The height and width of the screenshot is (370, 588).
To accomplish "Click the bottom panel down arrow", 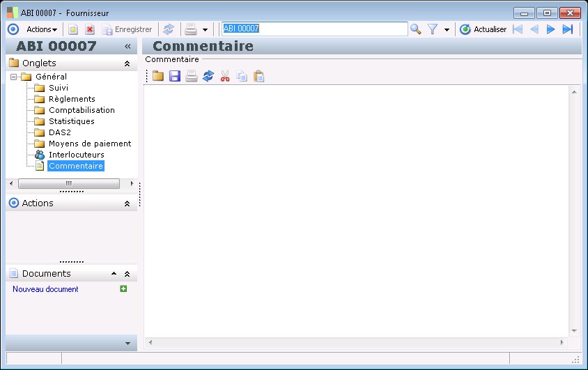I will pyautogui.click(x=127, y=344).
